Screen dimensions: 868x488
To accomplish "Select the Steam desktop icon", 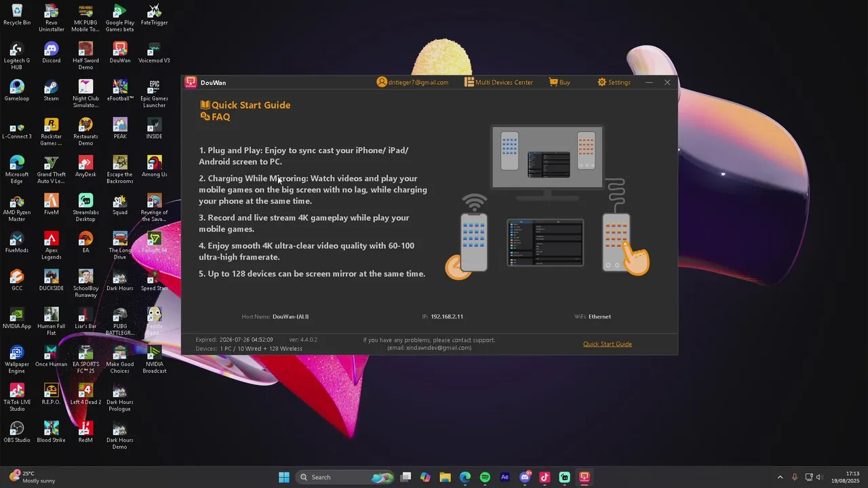I will coord(52,91).
